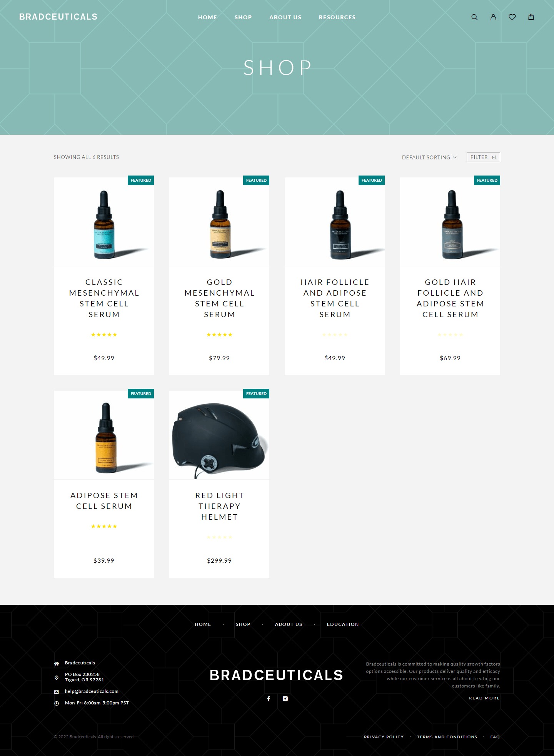
Task: Go to About Us in top navigation
Action: [285, 17]
